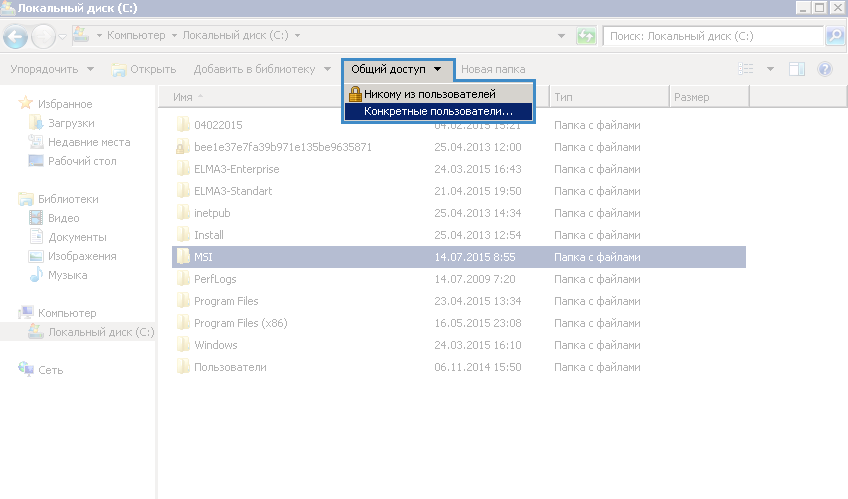Viewport: 848px width, 499px height.
Task: Select the ELMA3-Enterprise folder
Action: point(237,169)
